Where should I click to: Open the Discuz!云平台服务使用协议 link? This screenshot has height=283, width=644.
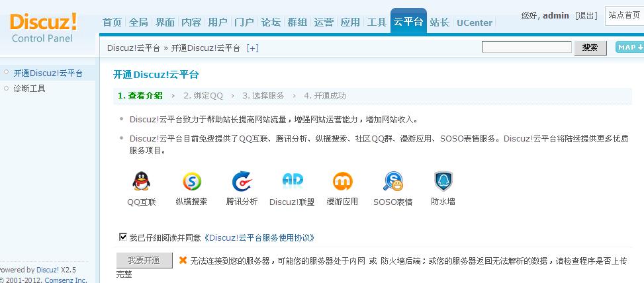click(x=259, y=237)
